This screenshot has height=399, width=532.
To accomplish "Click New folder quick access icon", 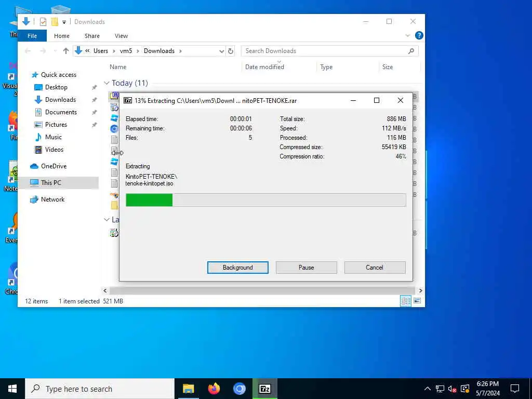I will coord(55,22).
